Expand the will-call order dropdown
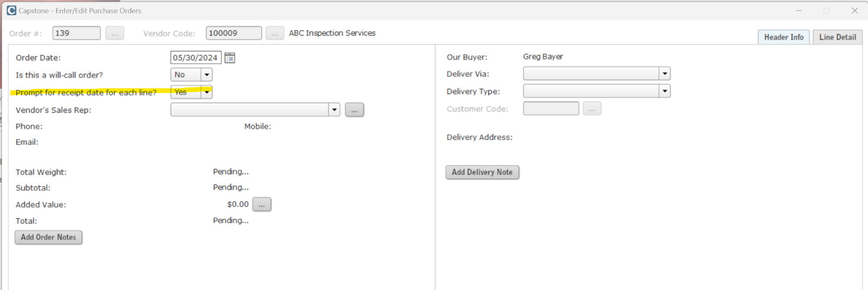Viewport: 868px width, 290px height. click(206, 75)
